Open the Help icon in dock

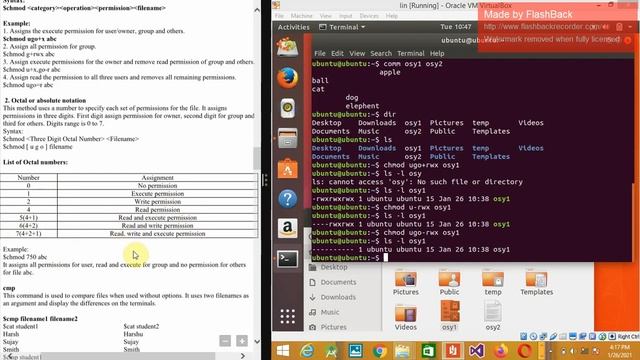287,199
